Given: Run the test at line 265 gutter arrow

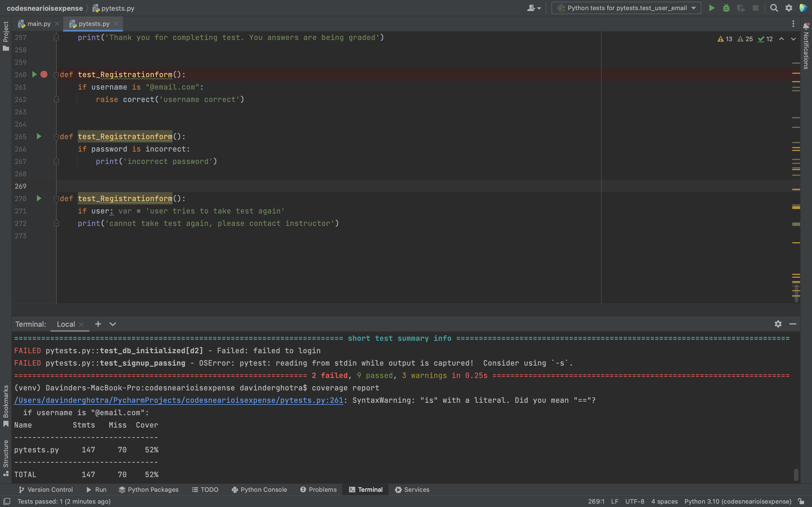Looking at the screenshot, I should [39, 137].
